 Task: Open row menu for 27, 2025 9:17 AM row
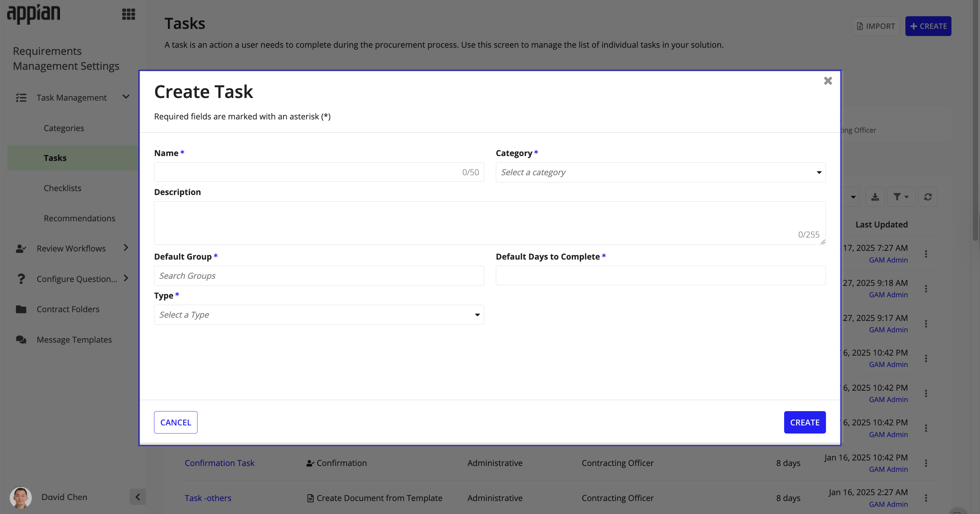926,324
